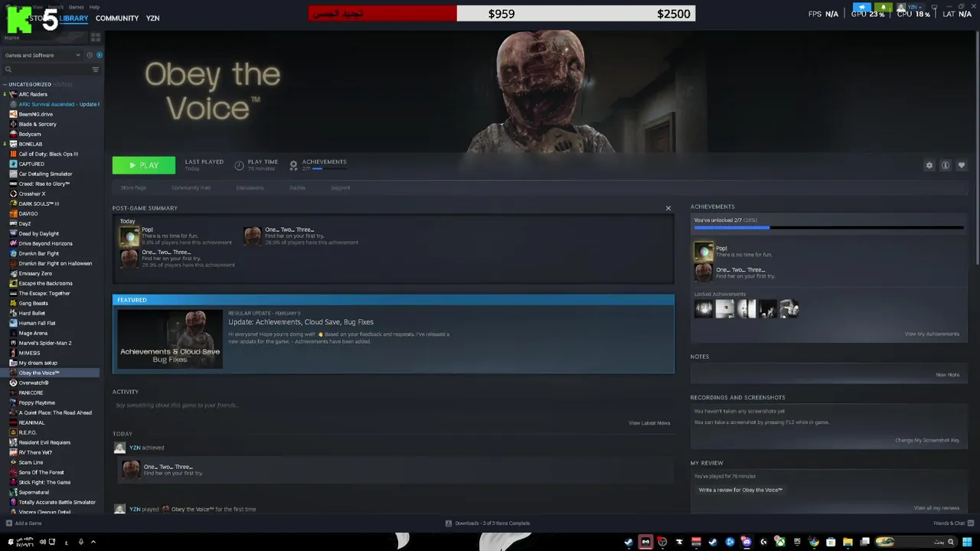
Task: Open the Windows Start button
Action: click(x=967, y=542)
